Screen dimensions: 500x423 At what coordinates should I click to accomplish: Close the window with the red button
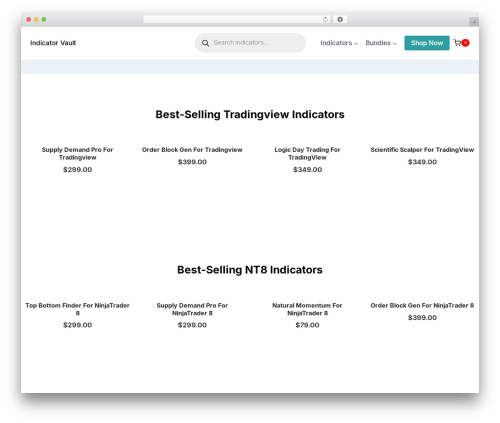coord(29,20)
